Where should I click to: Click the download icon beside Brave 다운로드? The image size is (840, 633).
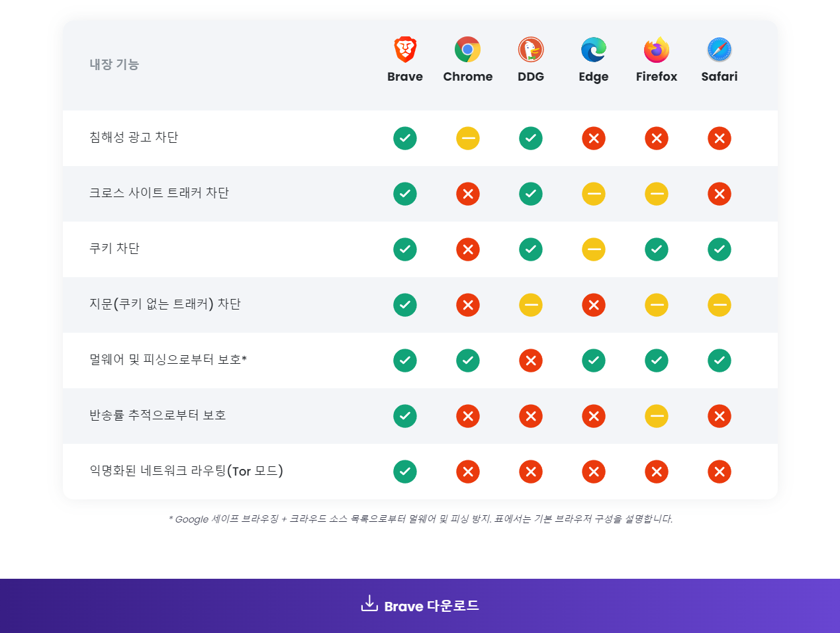pyautogui.click(x=369, y=604)
